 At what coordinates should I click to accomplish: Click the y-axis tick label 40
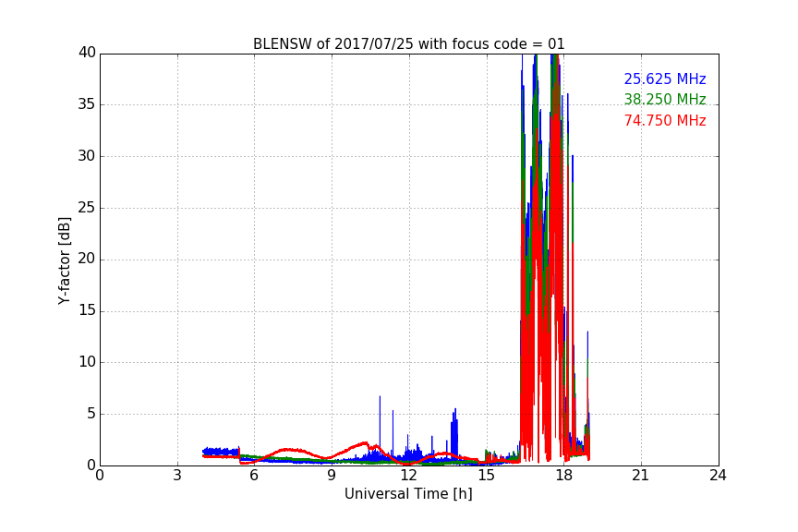87,53
